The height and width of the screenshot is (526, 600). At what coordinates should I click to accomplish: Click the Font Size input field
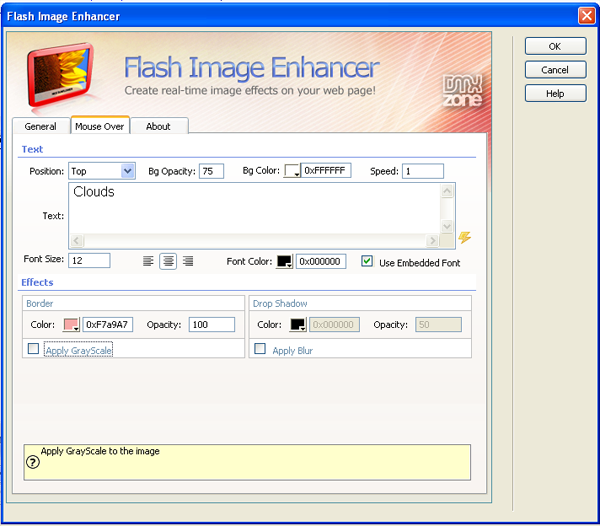coord(89,261)
